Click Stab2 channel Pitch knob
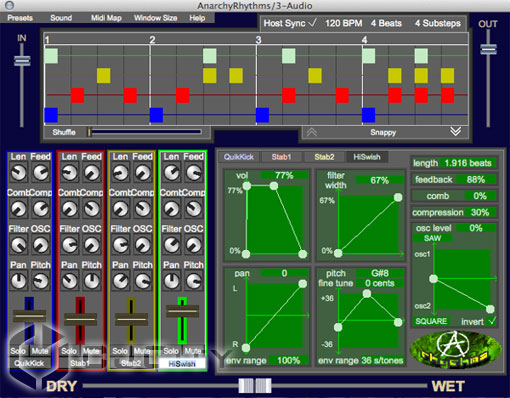This screenshot has width=510, height=398. 143,281
